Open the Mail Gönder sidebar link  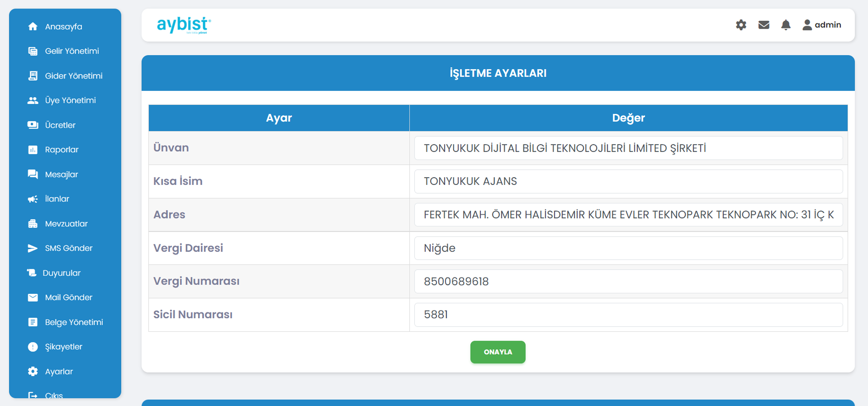69,297
